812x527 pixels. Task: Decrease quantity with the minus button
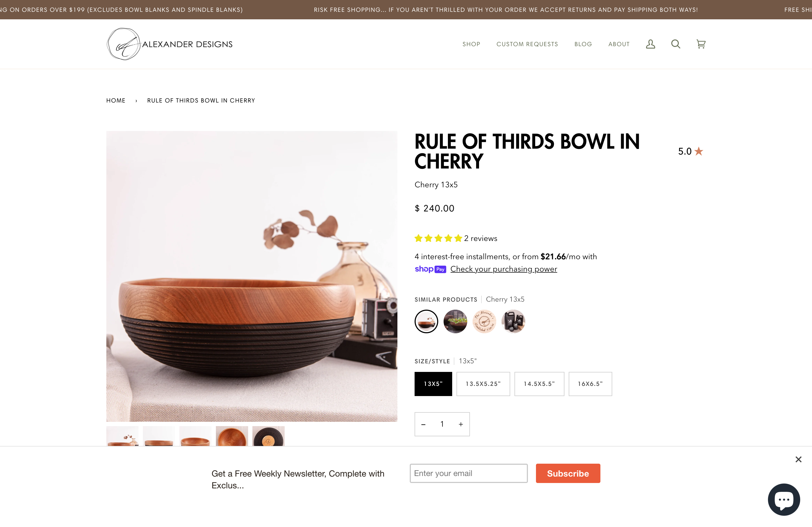[423, 424]
